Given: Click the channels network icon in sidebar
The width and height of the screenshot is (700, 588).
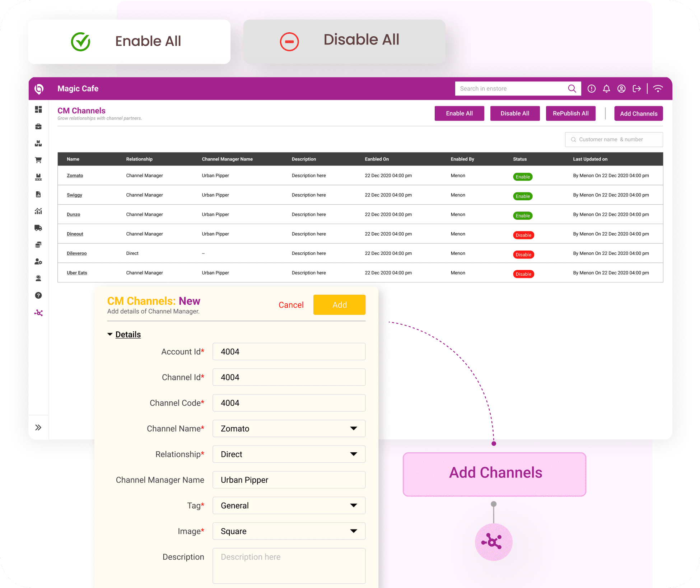Looking at the screenshot, I should [x=38, y=313].
